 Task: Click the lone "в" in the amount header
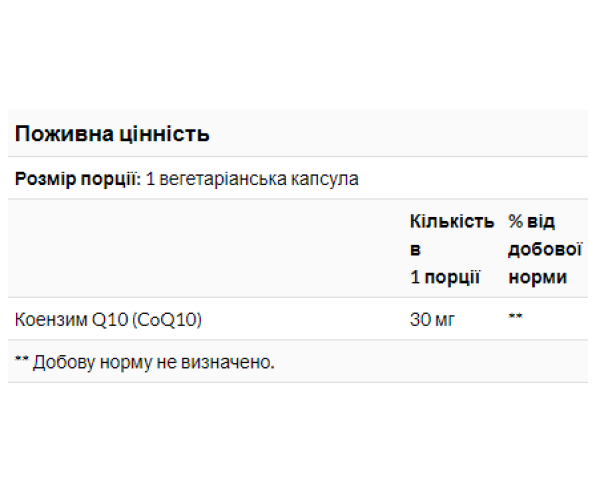pyautogui.click(x=415, y=249)
